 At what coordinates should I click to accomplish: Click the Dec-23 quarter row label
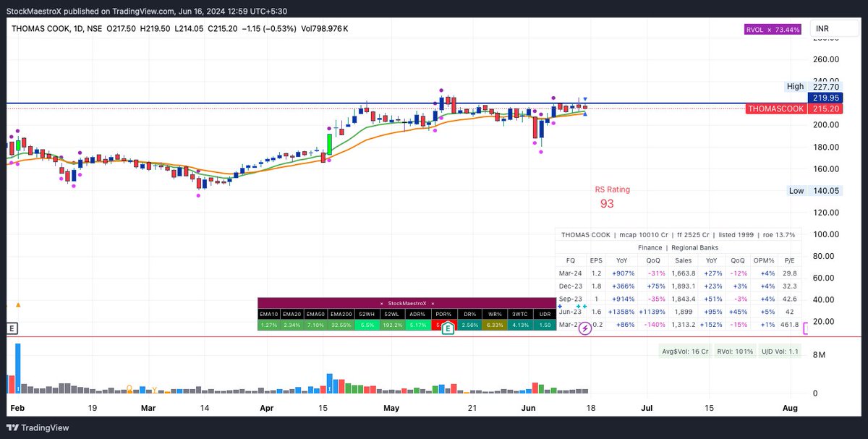[x=569, y=286]
